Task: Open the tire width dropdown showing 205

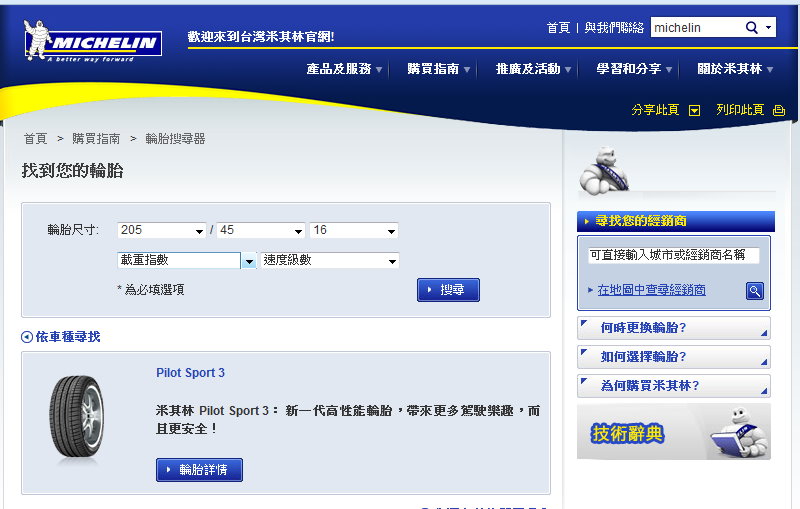Action: coord(161,231)
